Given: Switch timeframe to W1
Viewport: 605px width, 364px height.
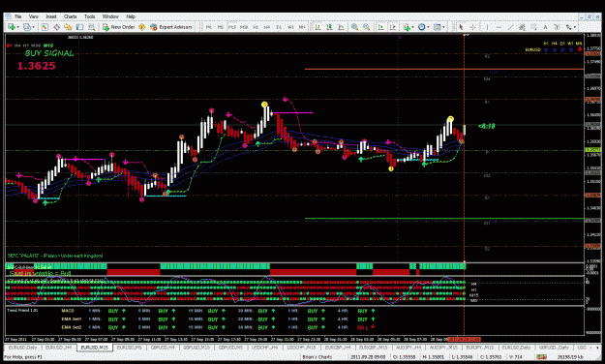Looking at the screenshot, I should [x=290, y=27].
